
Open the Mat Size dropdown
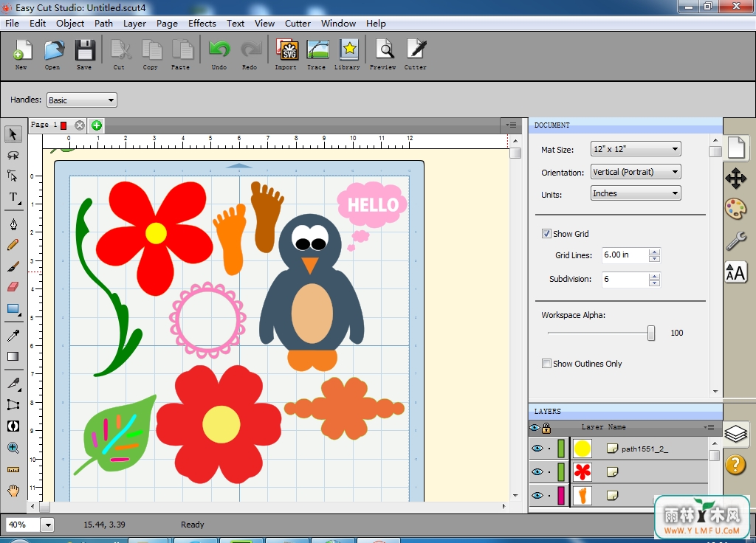click(636, 149)
